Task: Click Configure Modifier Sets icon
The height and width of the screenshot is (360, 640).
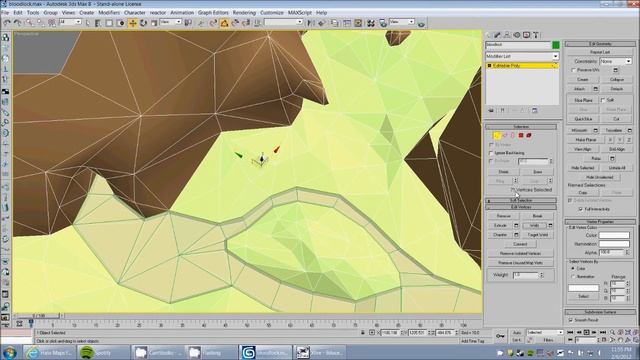Action: pyautogui.click(x=535, y=111)
